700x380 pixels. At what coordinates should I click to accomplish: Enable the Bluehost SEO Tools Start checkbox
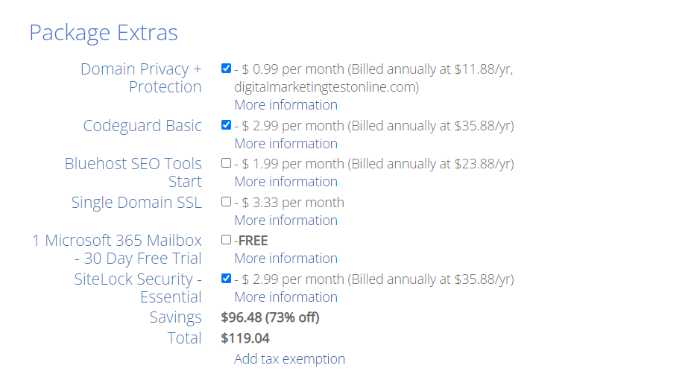[x=226, y=163]
